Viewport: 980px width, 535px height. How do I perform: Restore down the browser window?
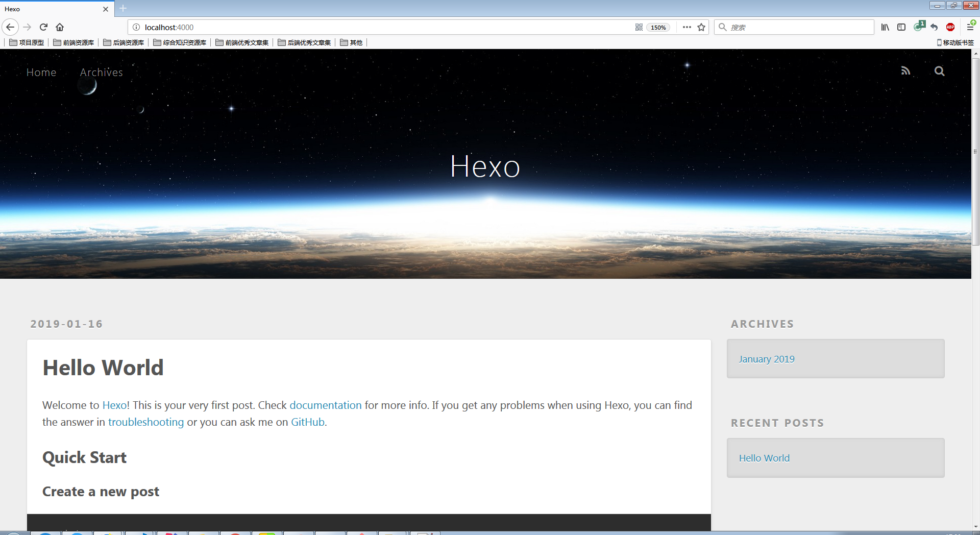[953, 6]
